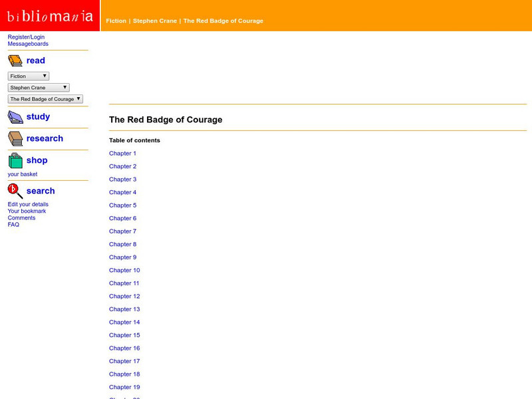
Task: Open the shop section link
Action: tap(37, 160)
